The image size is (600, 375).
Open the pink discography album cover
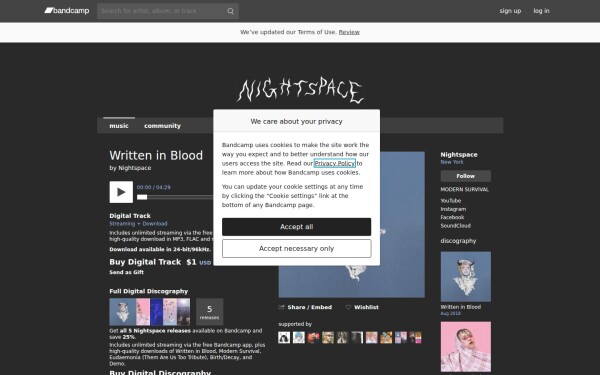(x=466, y=347)
